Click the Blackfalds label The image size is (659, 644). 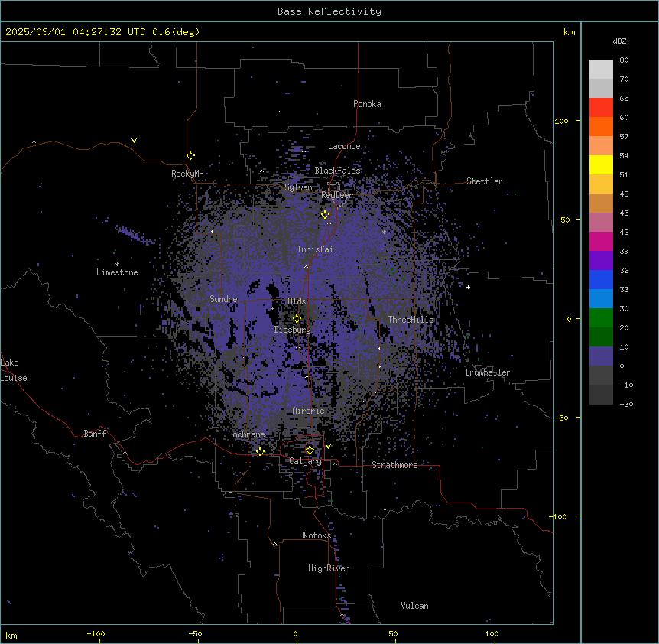[x=337, y=171]
